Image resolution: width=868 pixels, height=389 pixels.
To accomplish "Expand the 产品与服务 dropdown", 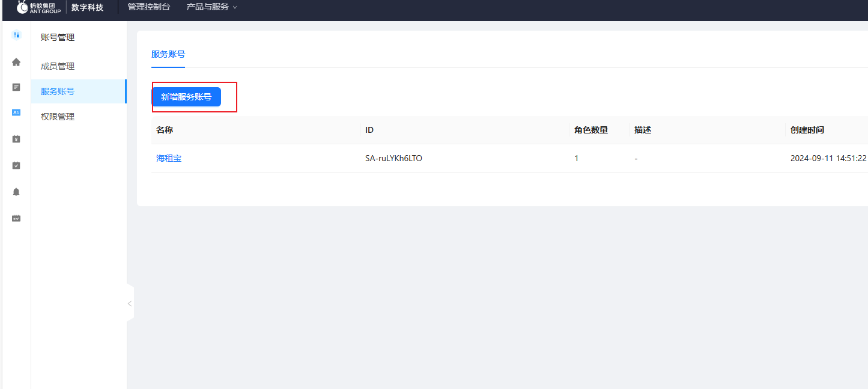I will (x=212, y=7).
